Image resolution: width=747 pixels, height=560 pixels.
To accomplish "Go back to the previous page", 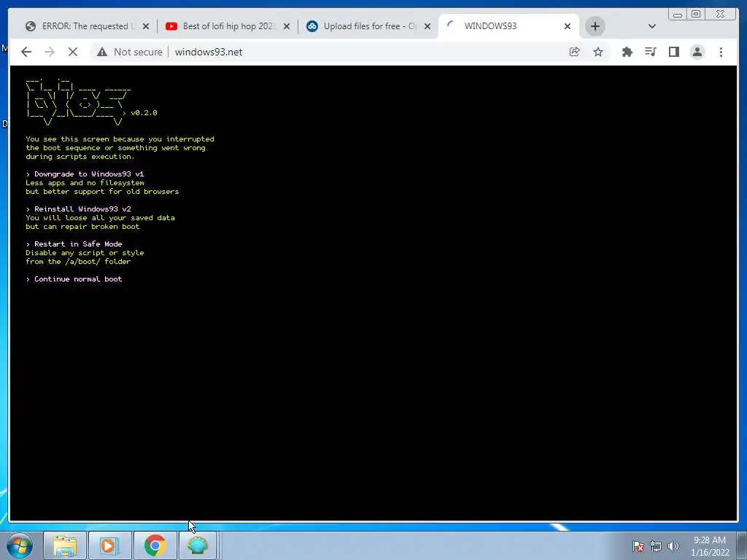I will pos(26,52).
